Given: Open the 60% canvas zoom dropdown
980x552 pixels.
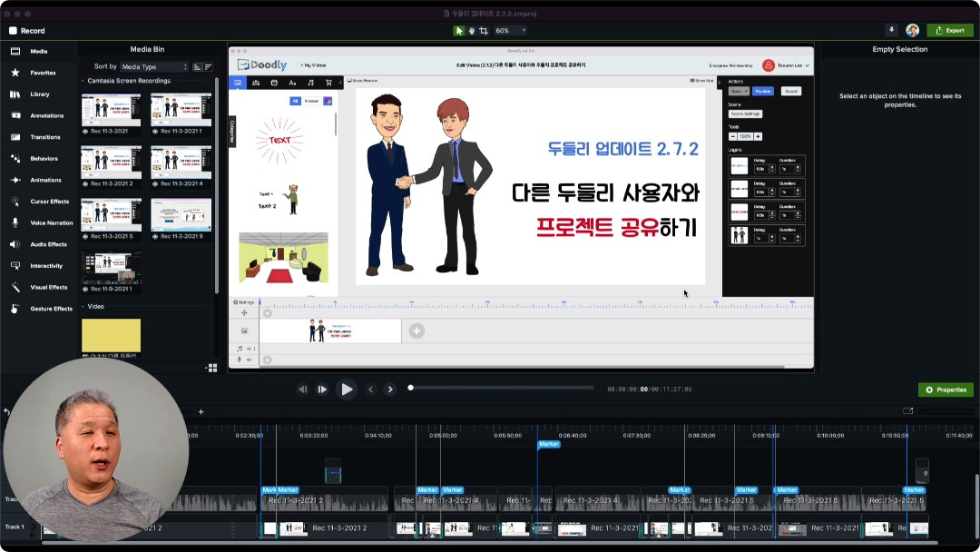Looking at the screenshot, I should (511, 31).
